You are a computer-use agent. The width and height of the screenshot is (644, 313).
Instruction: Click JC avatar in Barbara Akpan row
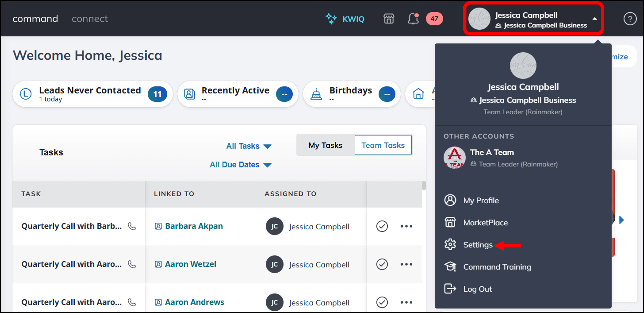pyautogui.click(x=274, y=226)
